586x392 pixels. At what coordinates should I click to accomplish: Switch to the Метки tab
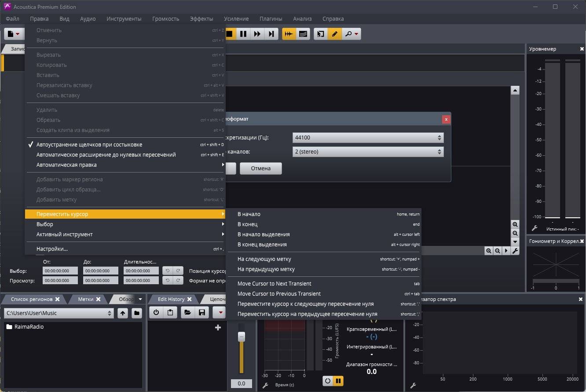[x=86, y=299]
